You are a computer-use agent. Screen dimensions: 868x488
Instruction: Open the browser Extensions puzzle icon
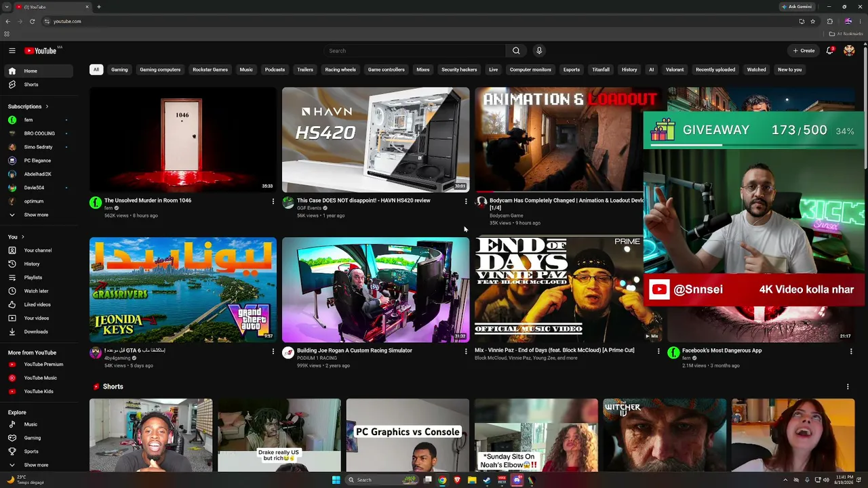click(830, 21)
